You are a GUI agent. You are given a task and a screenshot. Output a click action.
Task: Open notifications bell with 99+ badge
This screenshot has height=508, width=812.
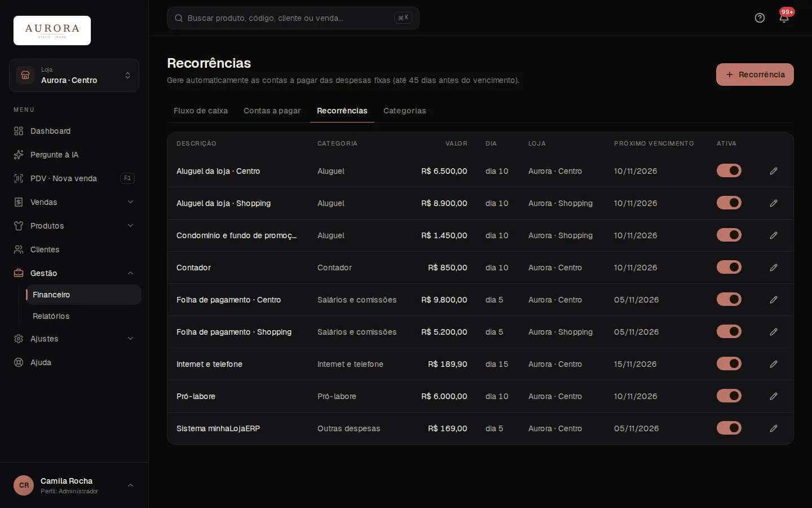[784, 18]
